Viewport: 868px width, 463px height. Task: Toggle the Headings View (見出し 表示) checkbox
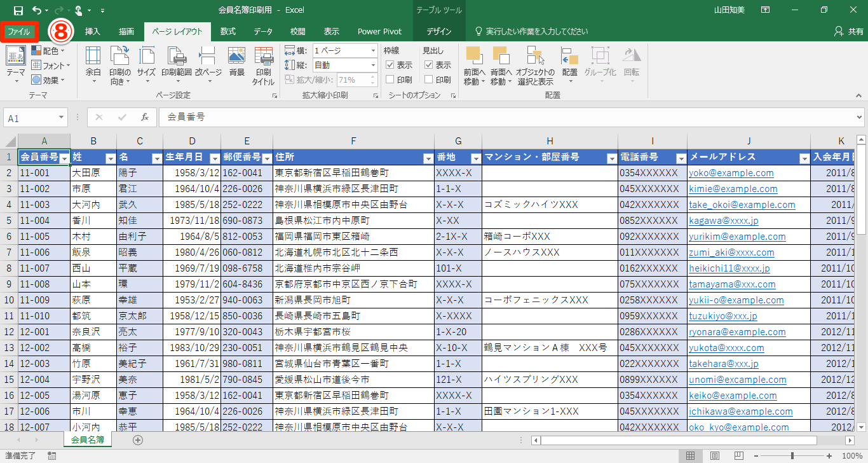tap(429, 65)
